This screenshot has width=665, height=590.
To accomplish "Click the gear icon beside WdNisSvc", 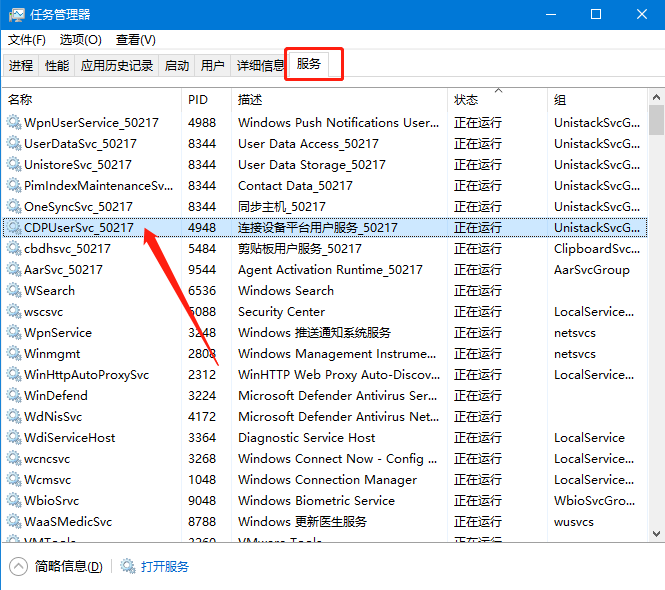I will tap(14, 417).
